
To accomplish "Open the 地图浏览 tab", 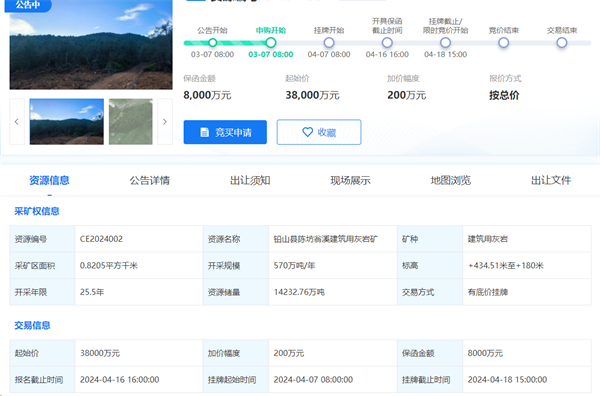I will [451, 180].
